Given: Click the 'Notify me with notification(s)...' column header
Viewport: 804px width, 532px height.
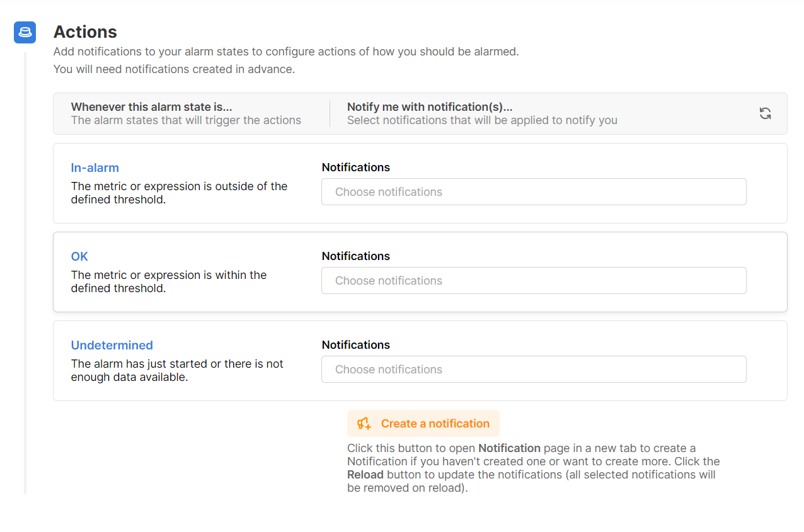Looking at the screenshot, I should tap(429, 107).
